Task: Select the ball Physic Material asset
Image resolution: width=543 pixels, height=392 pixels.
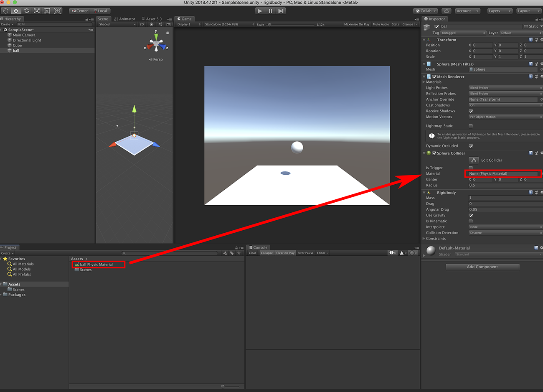Action: coord(97,264)
